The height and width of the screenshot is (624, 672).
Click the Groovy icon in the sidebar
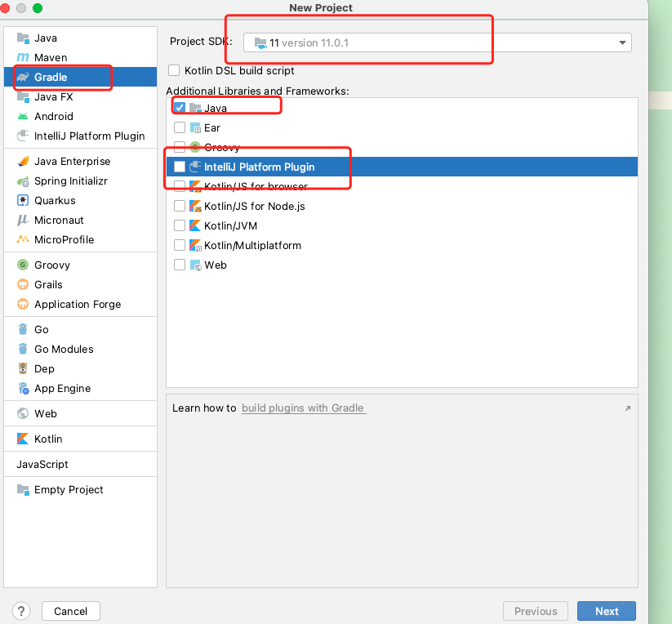click(x=23, y=265)
